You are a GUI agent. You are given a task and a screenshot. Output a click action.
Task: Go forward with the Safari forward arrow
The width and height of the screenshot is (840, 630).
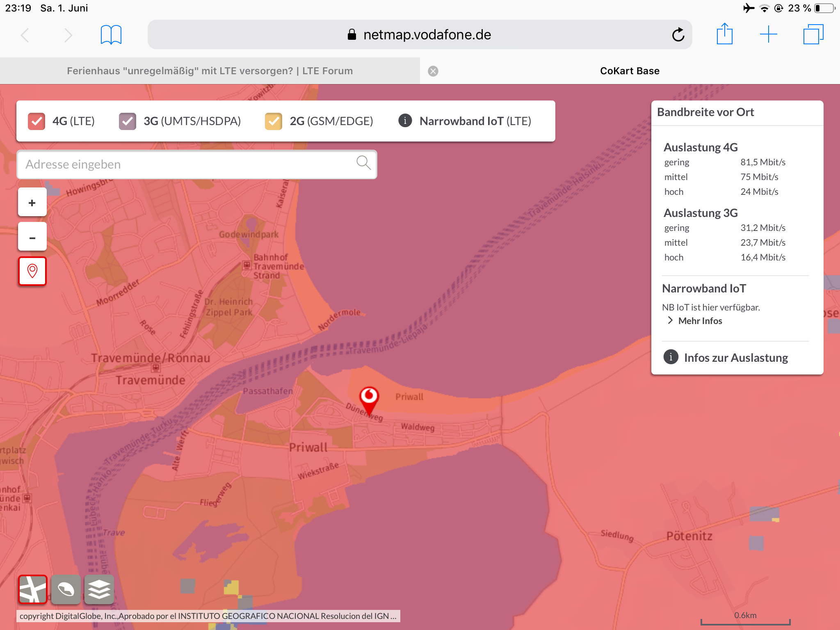tap(68, 35)
